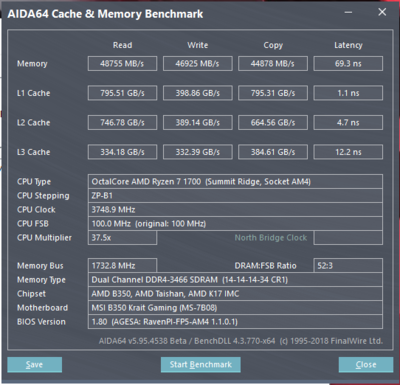This screenshot has width=400, height=385.
Task: Select the DRAM:FSB Ratio 52:3 field
Action: 348,266
